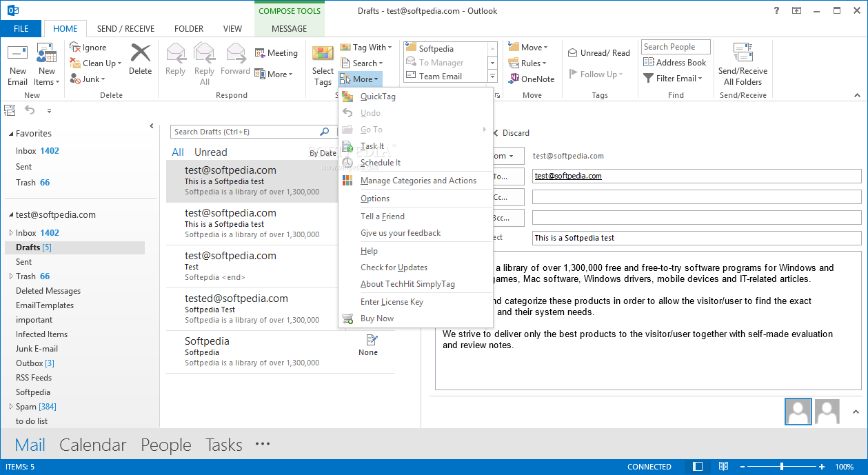Click the New Email icon
Screen dimensions: 868x475
[x=17, y=54]
